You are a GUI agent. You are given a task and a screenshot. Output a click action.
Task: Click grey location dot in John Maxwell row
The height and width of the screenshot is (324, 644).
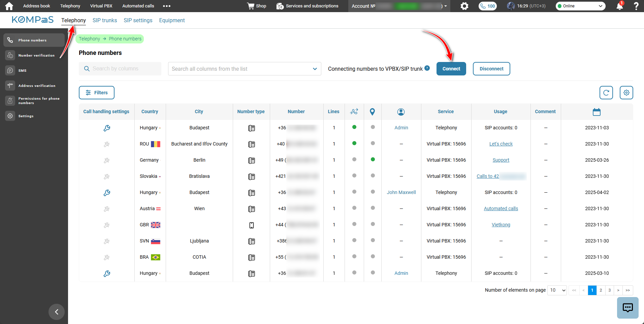tap(373, 192)
